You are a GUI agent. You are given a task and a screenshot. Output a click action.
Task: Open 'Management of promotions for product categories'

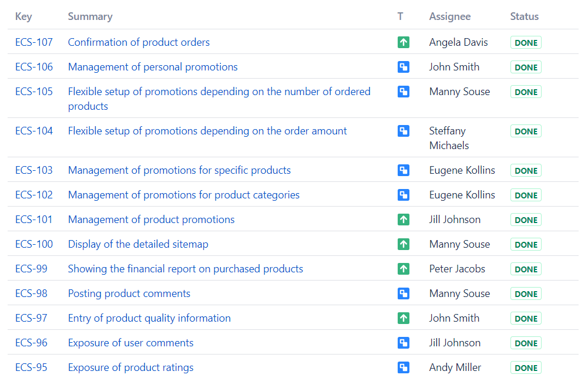tap(183, 195)
